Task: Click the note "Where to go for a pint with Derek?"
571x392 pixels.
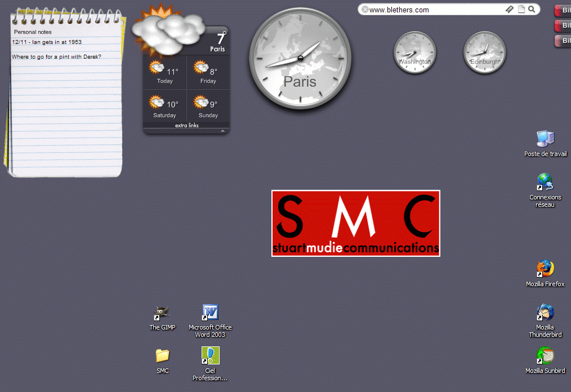Action: click(x=56, y=56)
